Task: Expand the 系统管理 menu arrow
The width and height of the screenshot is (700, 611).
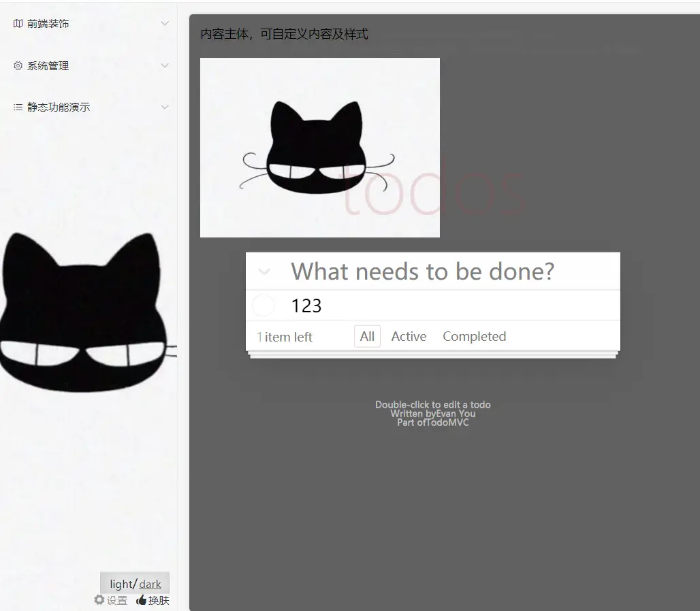Action: point(165,66)
